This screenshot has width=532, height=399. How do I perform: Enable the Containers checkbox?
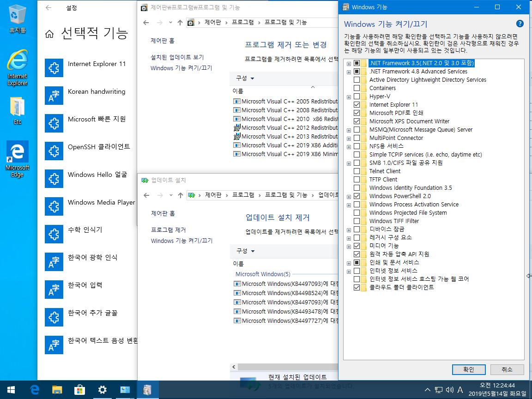coord(357,88)
